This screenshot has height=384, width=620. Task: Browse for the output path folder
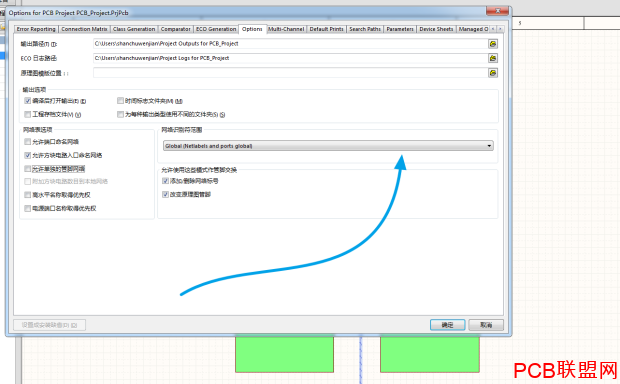click(x=493, y=44)
